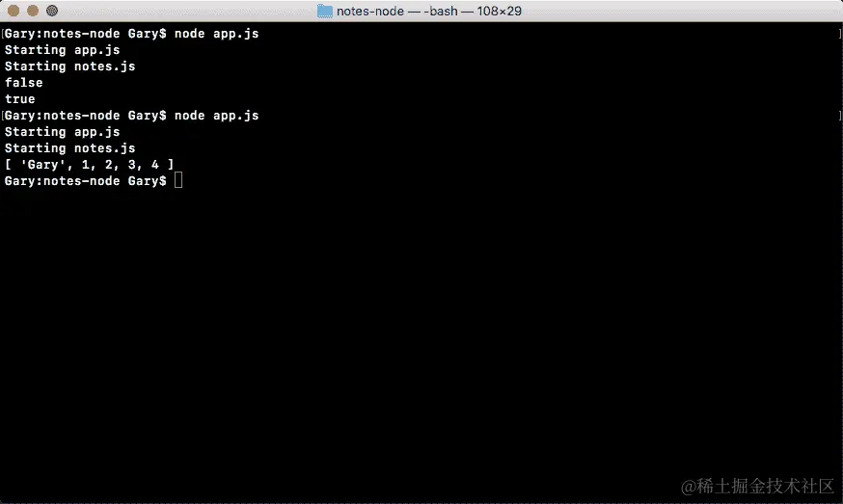Click the first 'Starting app.js' line

(x=63, y=50)
